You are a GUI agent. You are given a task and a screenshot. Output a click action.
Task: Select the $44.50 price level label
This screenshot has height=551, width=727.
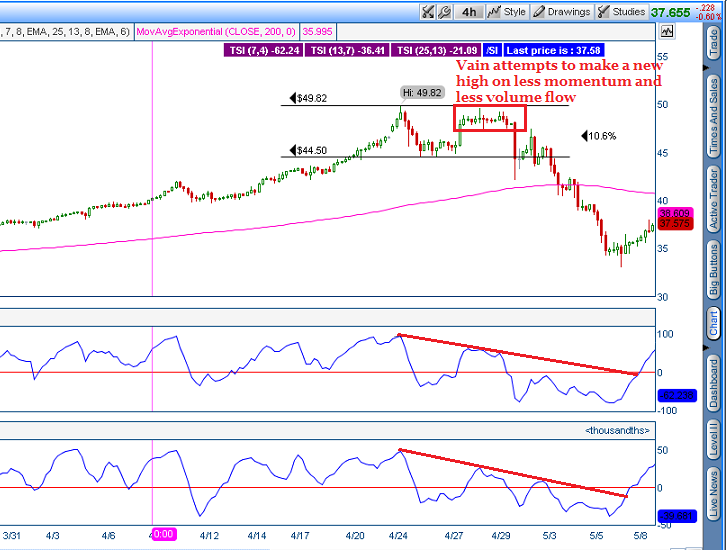tap(308, 150)
